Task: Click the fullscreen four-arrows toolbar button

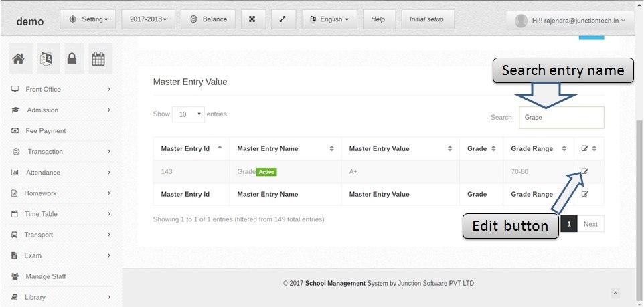Action: [252, 19]
